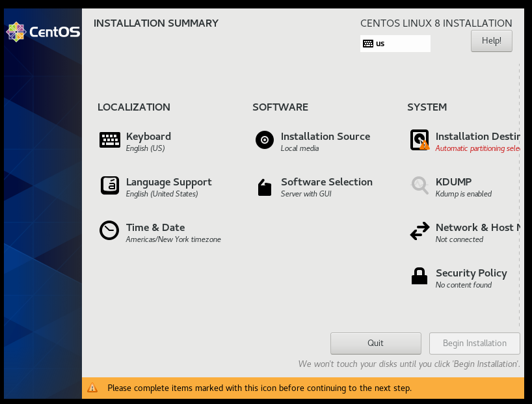Click the Begin Installation button
532x404 pixels.
474,343
